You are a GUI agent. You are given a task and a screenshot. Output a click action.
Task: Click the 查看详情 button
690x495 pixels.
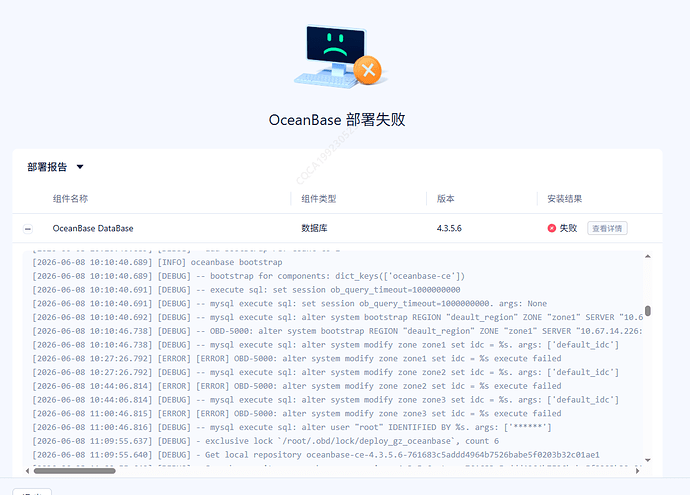tap(607, 228)
